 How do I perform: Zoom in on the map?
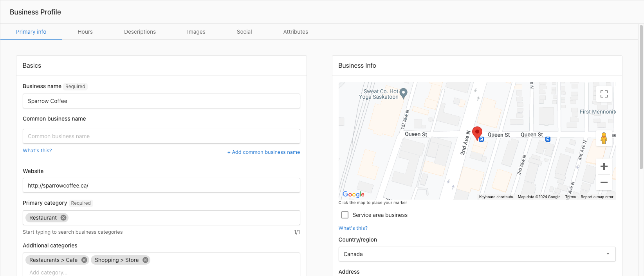[x=604, y=166]
